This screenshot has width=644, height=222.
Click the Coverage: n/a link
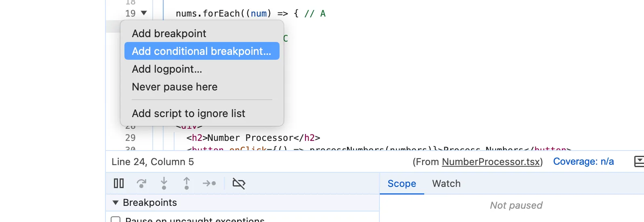point(583,161)
